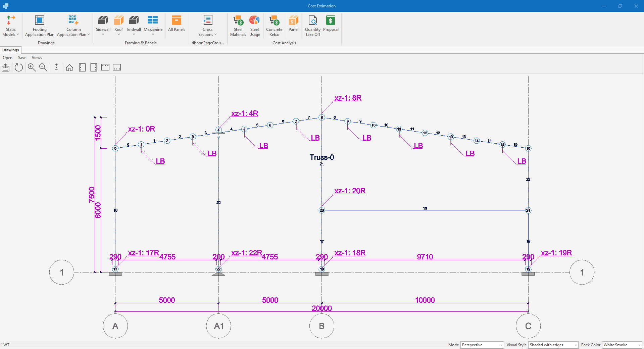Viewport: 644px width, 349px height.
Task: Show the Sidewall framing view
Action: (103, 23)
